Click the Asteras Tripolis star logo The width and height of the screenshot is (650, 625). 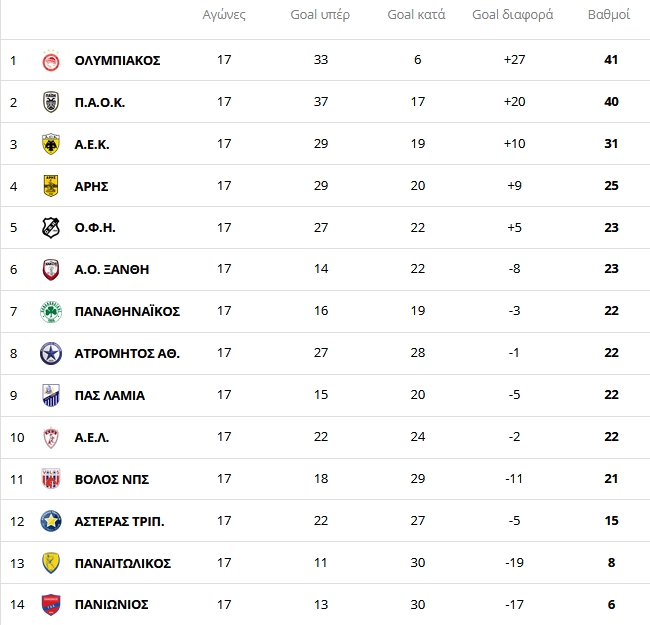point(51,521)
